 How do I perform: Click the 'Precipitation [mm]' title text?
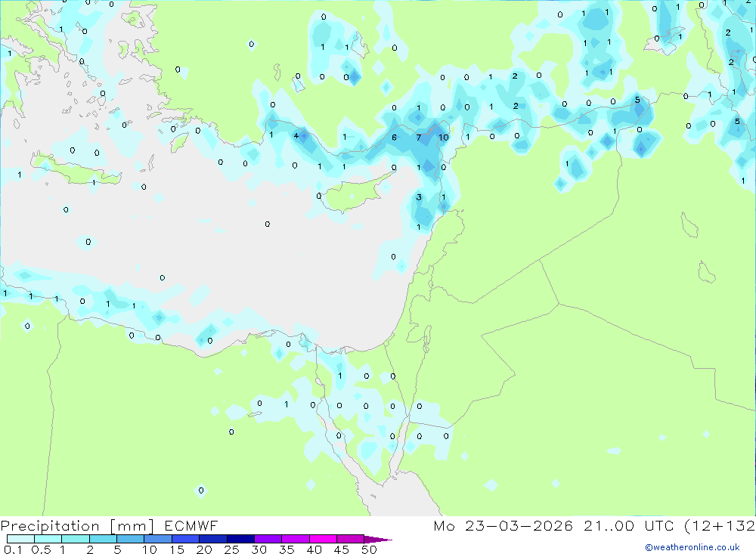(x=77, y=526)
